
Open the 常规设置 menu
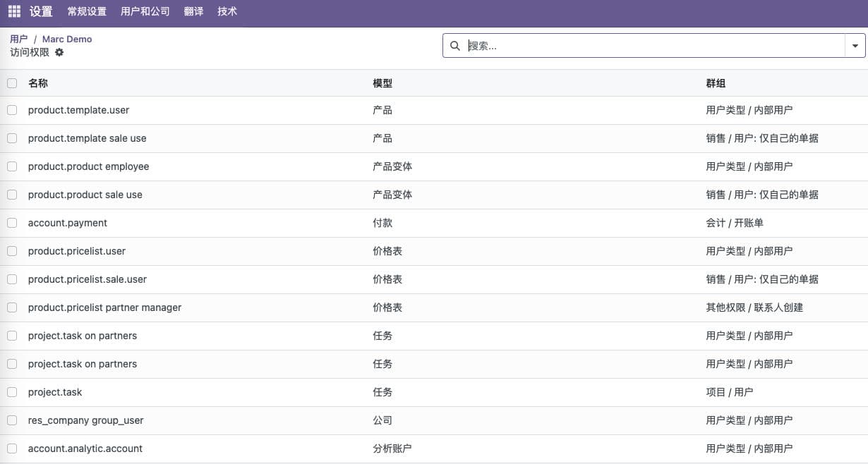click(x=87, y=12)
